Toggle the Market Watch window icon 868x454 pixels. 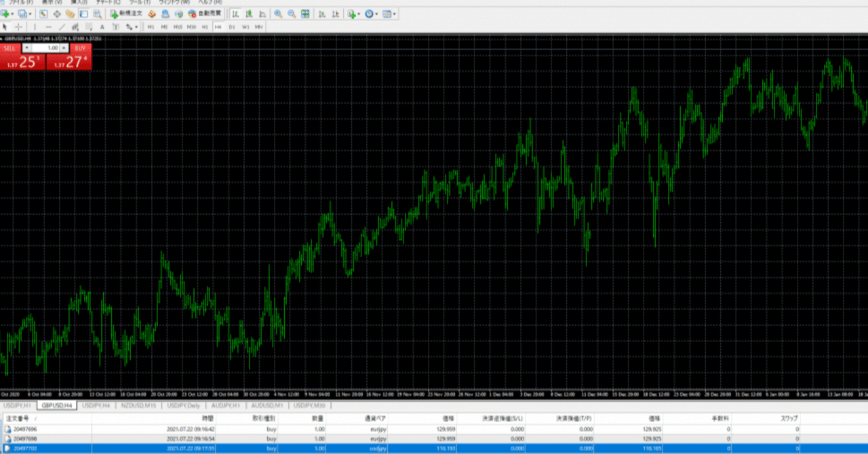(x=43, y=14)
